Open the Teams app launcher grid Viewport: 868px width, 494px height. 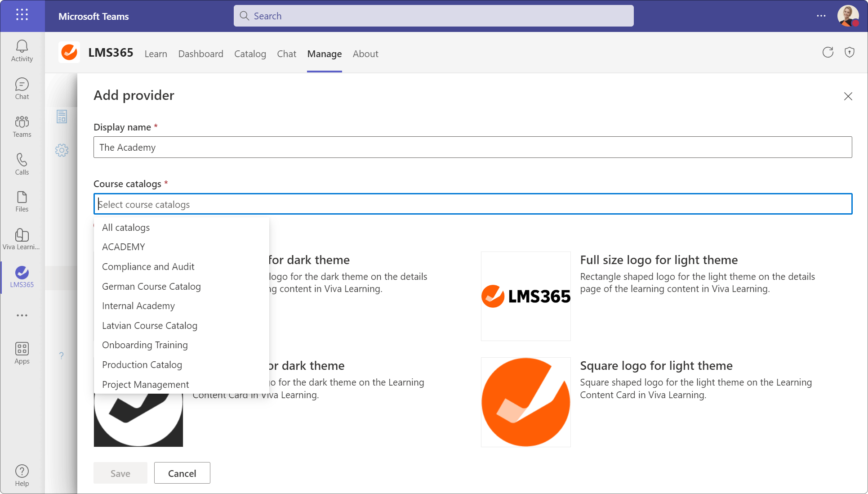[x=22, y=15]
